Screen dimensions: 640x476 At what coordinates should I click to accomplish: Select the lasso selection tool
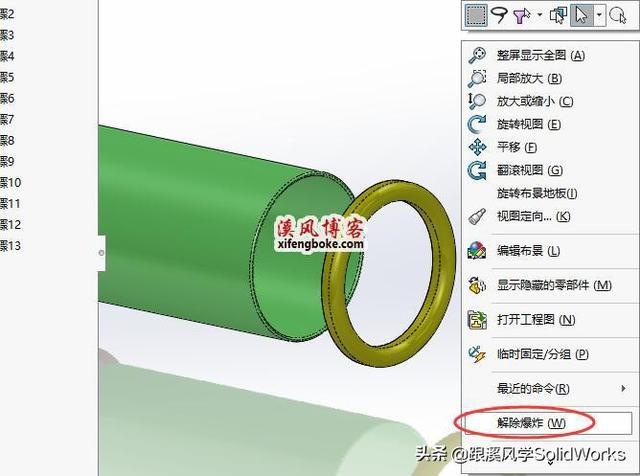[499, 16]
